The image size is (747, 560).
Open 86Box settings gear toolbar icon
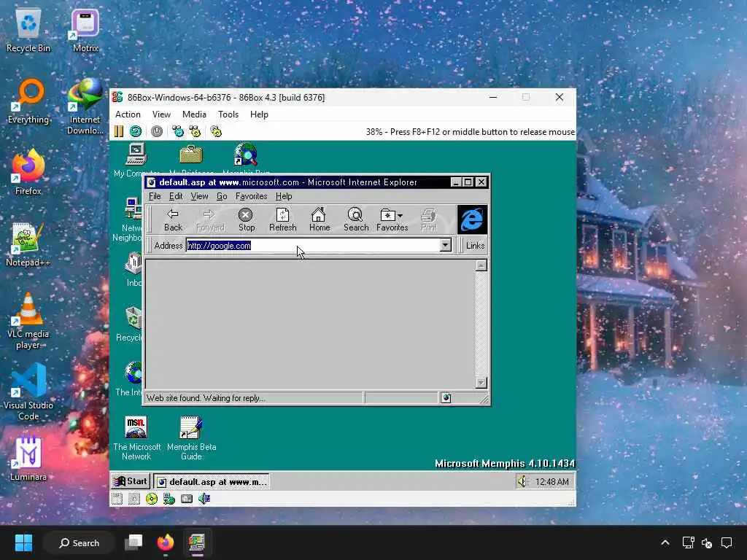tap(216, 131)
